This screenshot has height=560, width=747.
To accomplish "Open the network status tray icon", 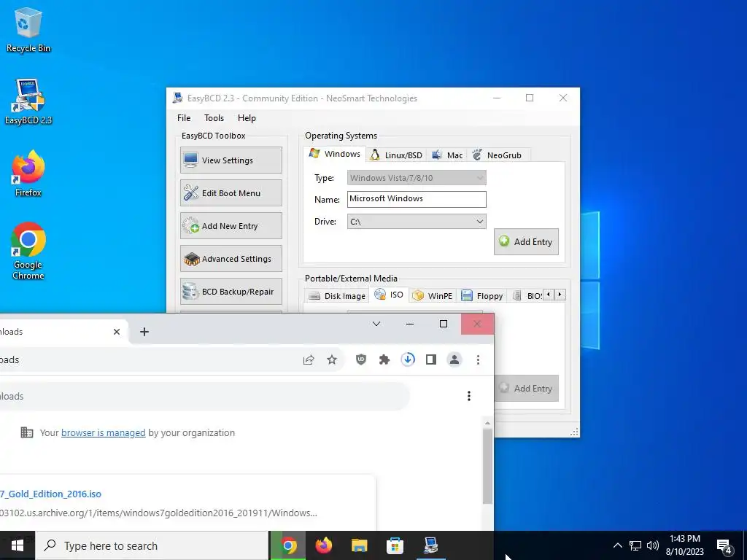I will (635, 545).
